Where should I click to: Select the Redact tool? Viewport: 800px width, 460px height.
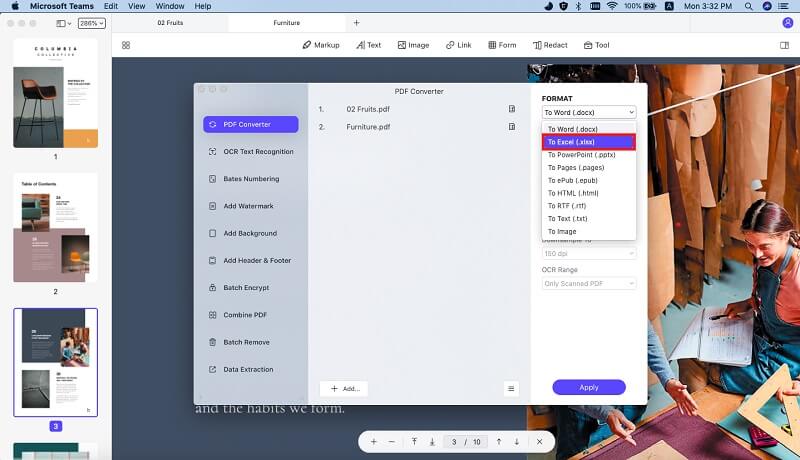click(550, 45)
